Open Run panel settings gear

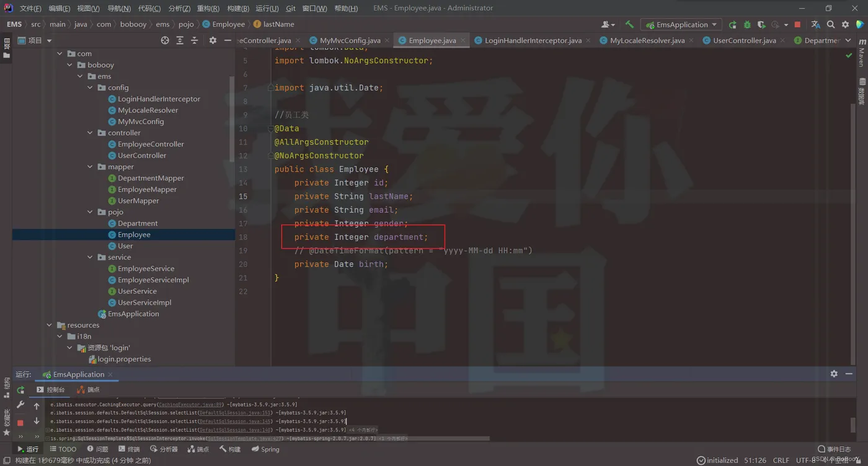[x=834, y=374]
